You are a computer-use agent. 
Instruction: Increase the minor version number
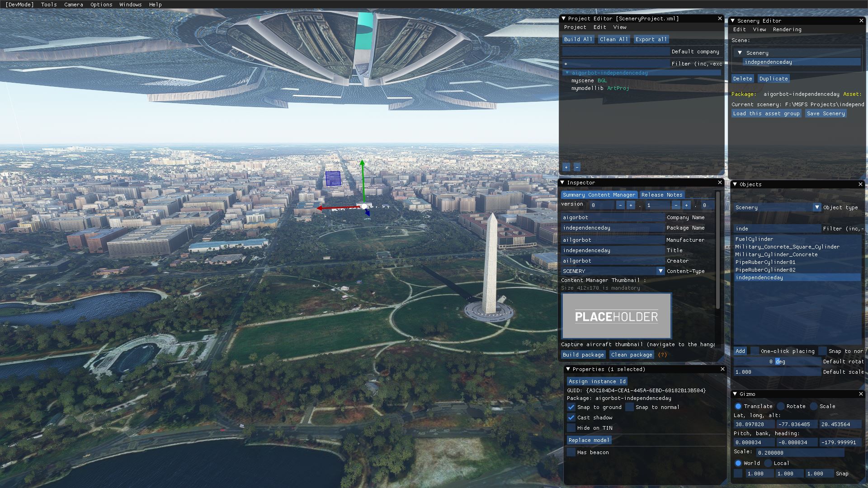[x=686, y=205]
